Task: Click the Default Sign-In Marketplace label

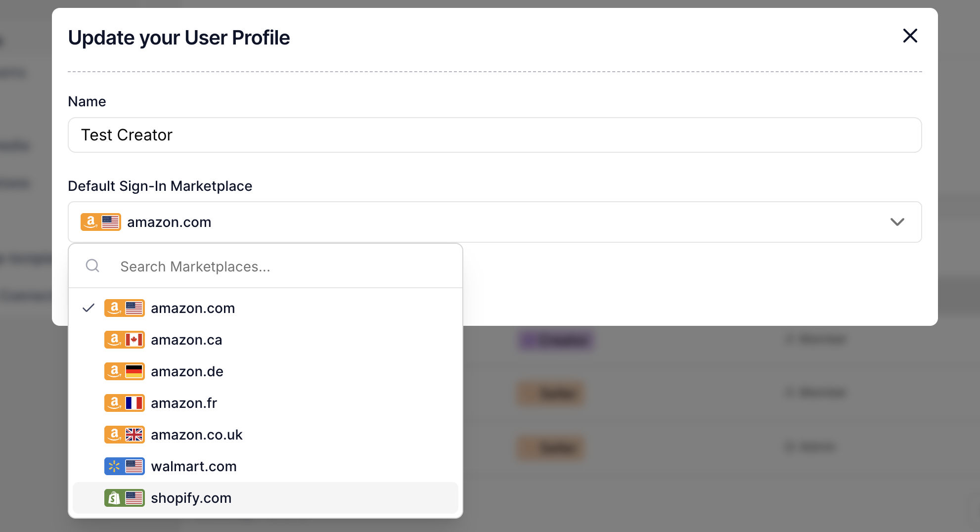Action: 160,186
